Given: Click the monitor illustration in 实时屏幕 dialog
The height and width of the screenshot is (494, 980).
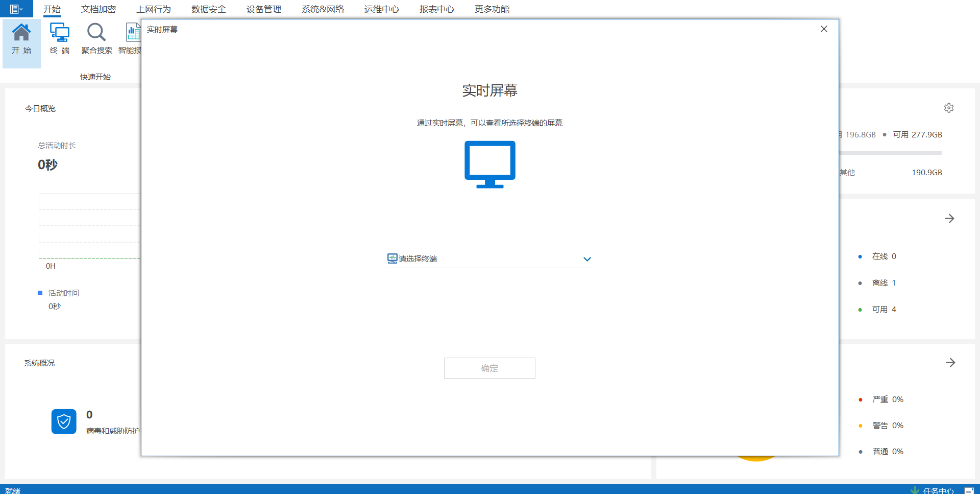Looking at the screenshot, I should coord(489,164).
